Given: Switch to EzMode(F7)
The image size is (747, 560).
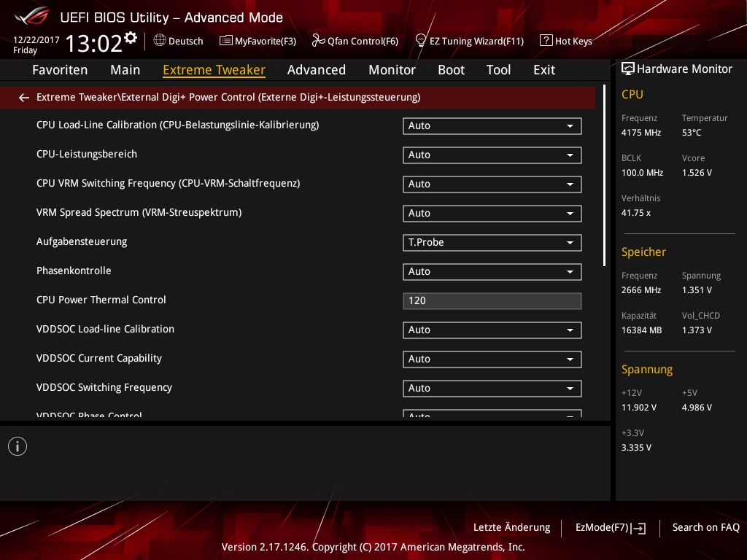Looking at the screenshot, I should (x=611, y=528).
